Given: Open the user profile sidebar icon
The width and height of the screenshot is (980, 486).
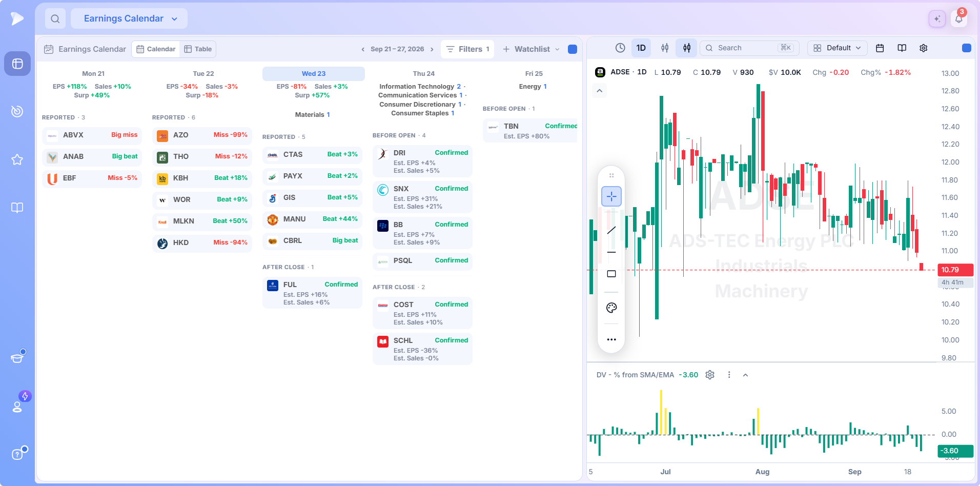Looking at the screenshot, I should coord(17,406).
